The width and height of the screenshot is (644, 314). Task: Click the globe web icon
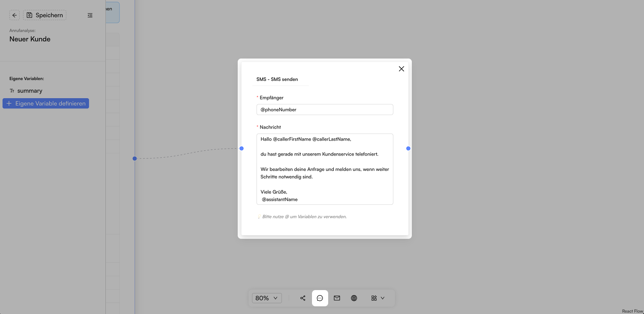coord(354,298)
